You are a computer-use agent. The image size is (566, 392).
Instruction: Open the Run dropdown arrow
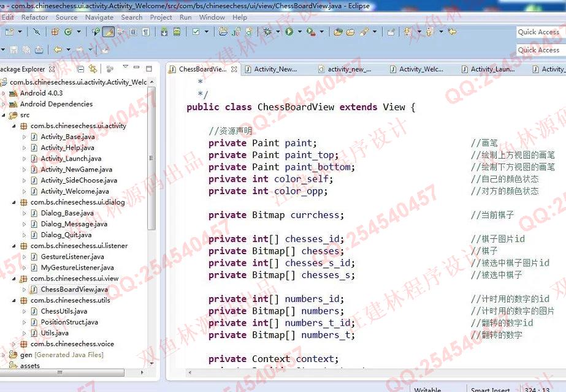[x=300, y=32]
